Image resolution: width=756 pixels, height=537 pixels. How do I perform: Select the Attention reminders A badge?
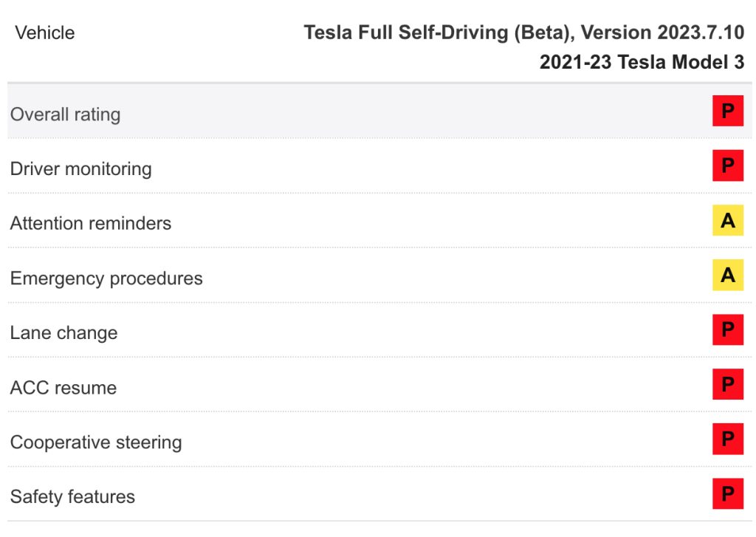click(727, 221)
